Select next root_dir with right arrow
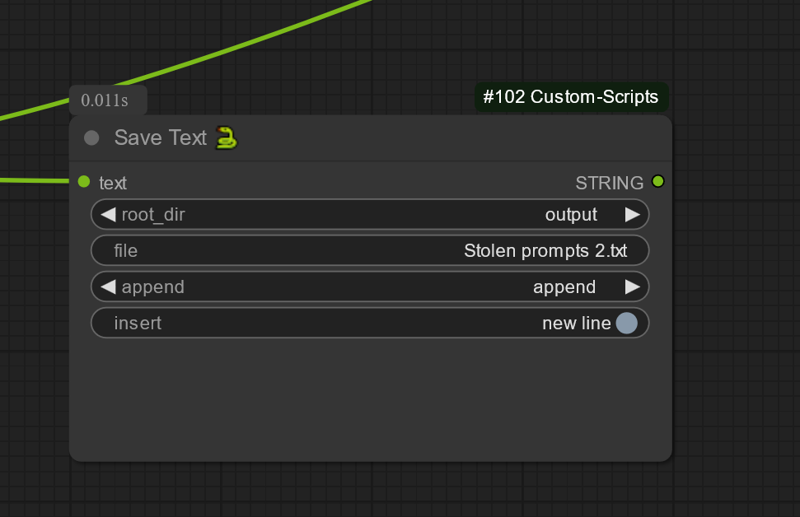Image resolution: width=800 pixels, height=517 pixels. coord(632,214)
